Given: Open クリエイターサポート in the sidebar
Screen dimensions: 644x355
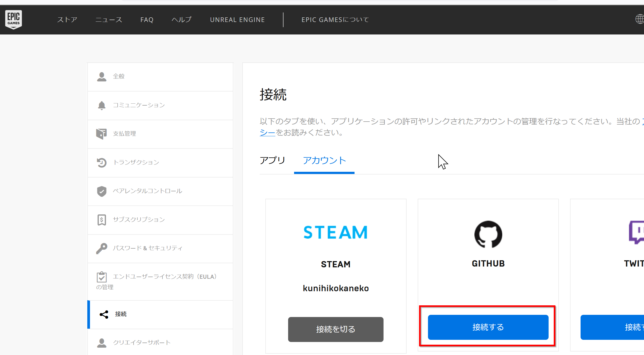Looking at the screenshot, I should pyautogui.click(x=160, y=343).
